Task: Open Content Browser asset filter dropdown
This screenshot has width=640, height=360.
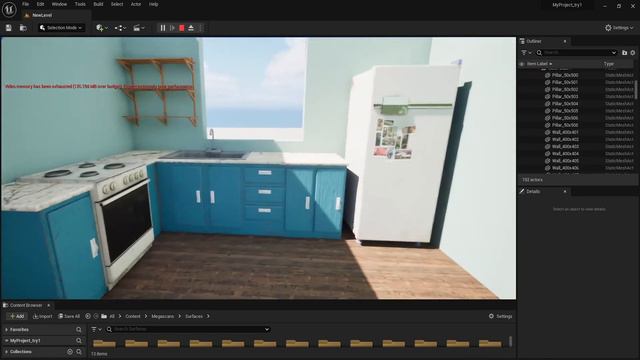Action: pos(96,329)
